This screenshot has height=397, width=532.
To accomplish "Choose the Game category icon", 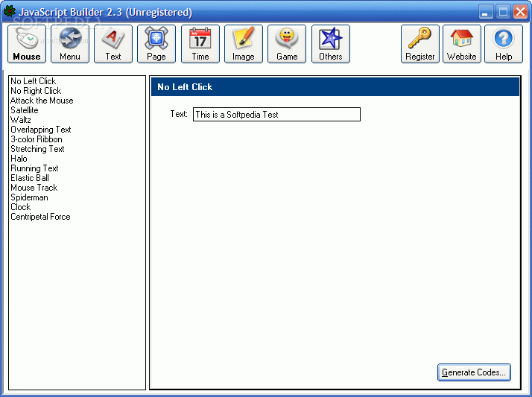I will [287, 44].
